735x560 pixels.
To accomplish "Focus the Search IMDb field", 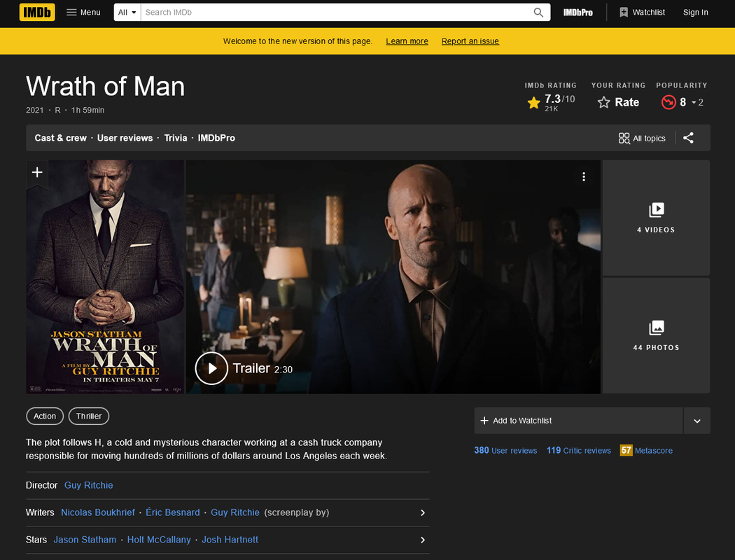I will (336, 12).
